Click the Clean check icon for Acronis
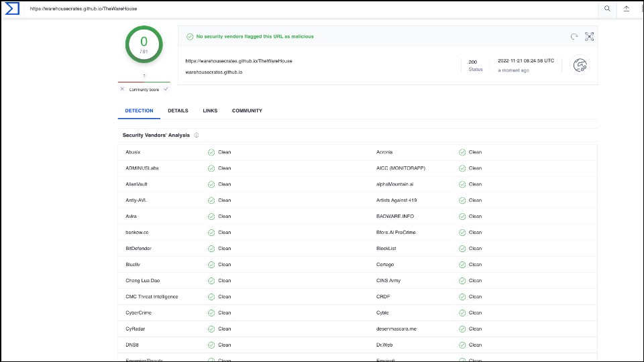 click(x=462, y=152)
